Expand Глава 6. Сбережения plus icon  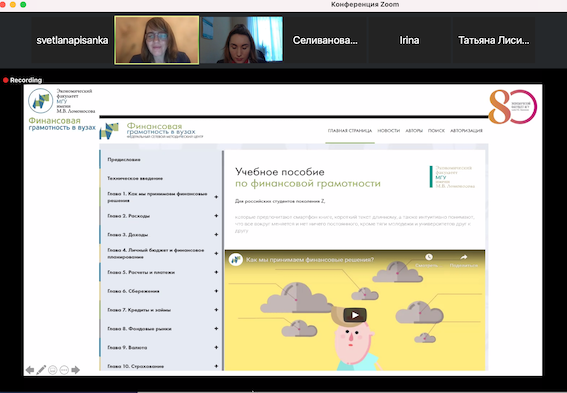(216, 291)
